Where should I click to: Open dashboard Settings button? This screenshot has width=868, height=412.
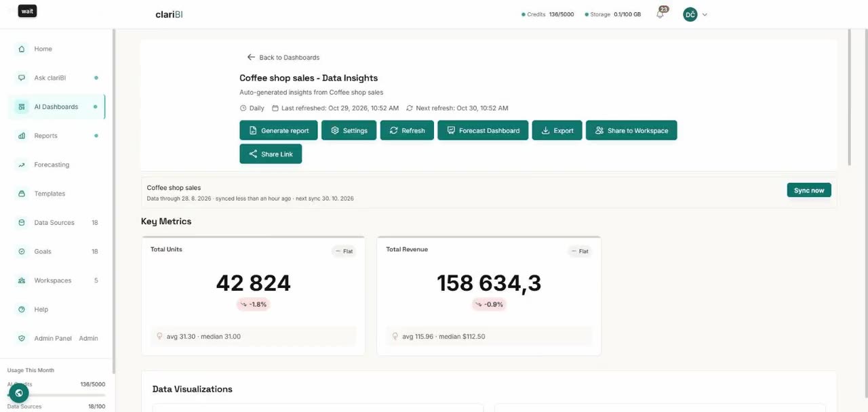tap(349, 131)
